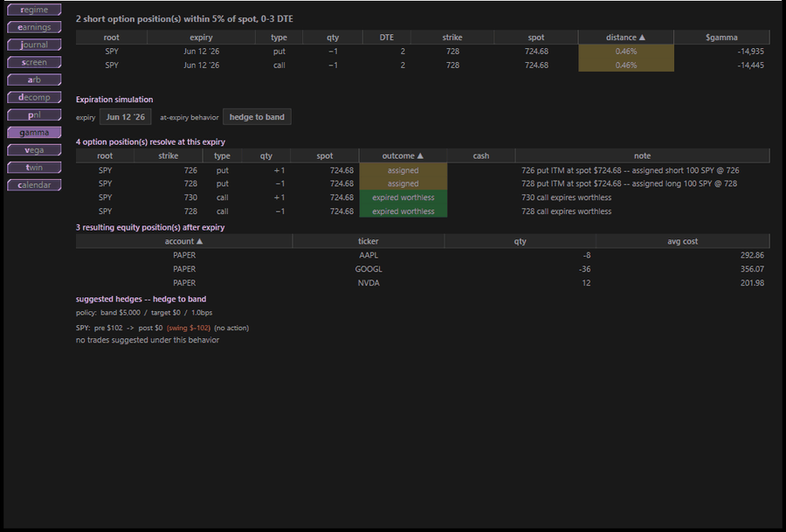This screenshot has height=532, width=786.
Task: Open the Jun 12 '26 expiry selector
Action: point(125,117)
